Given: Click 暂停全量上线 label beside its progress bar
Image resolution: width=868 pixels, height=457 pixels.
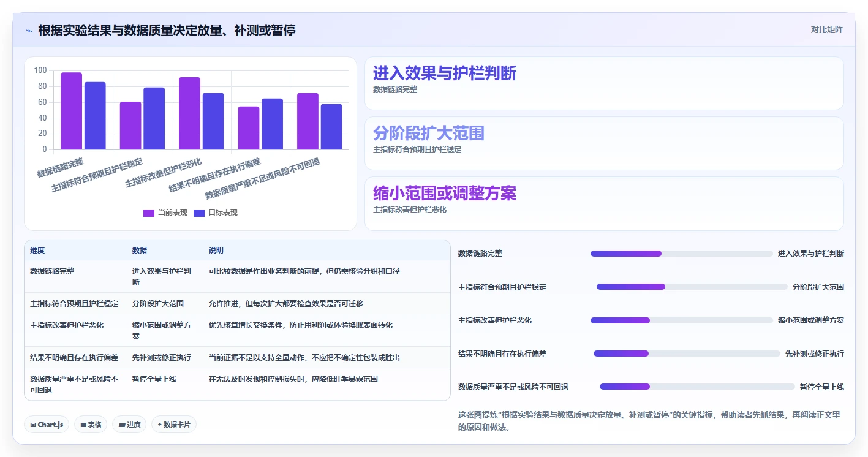Looking at the screenshot, I should point(822,387).
